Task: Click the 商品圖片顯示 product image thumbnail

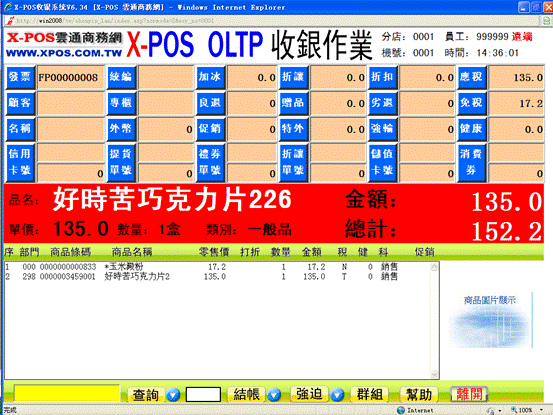Action: coord(490,320)
